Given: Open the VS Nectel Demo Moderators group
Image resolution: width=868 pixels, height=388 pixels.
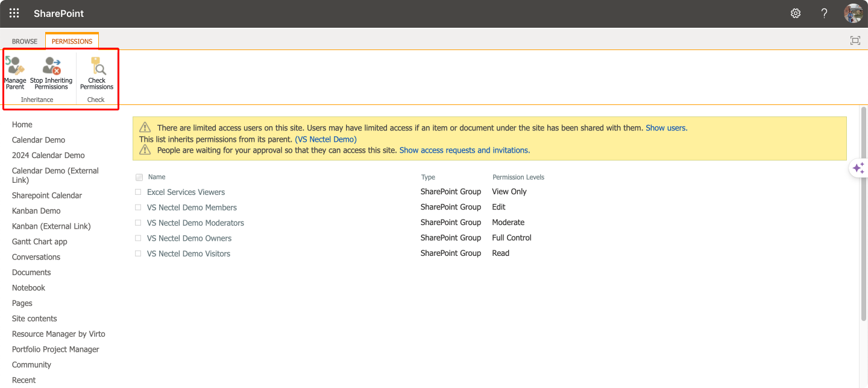Looking at the screenshot, I should tap(195, 223).
